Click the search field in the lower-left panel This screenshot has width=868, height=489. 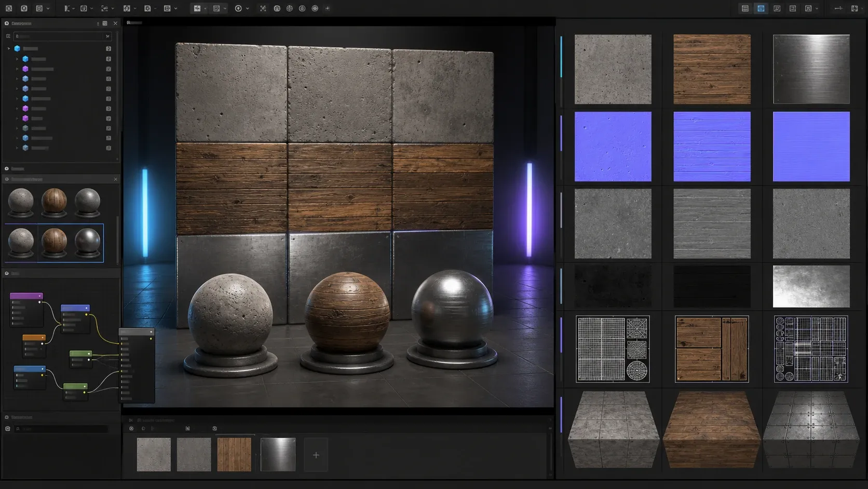[61, 429]
